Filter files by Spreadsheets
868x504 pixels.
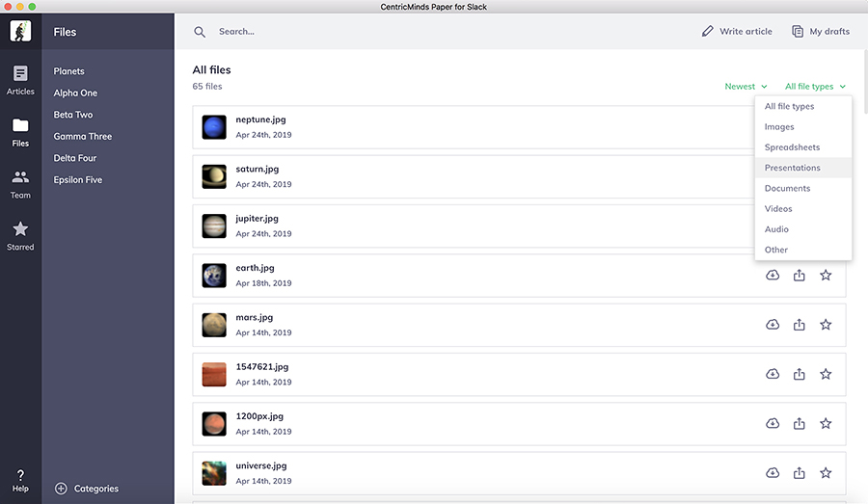(x=802, y=147)
